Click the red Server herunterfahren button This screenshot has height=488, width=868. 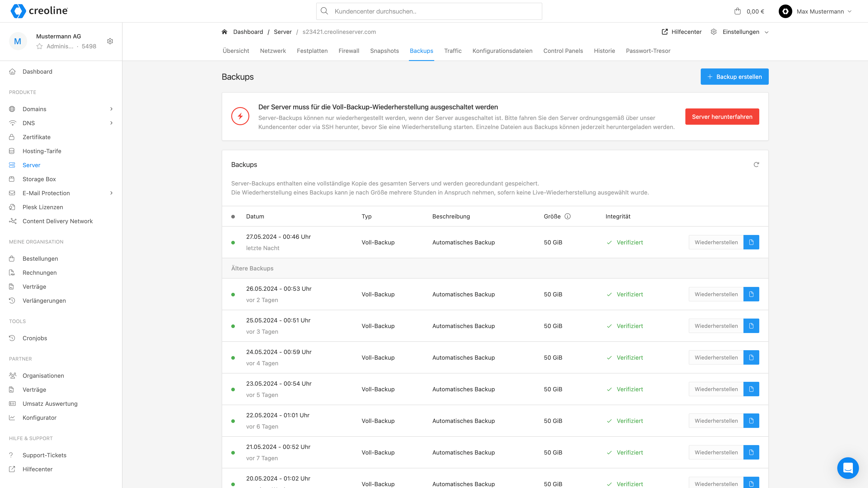pyautogui.click(x=722, y=117)
